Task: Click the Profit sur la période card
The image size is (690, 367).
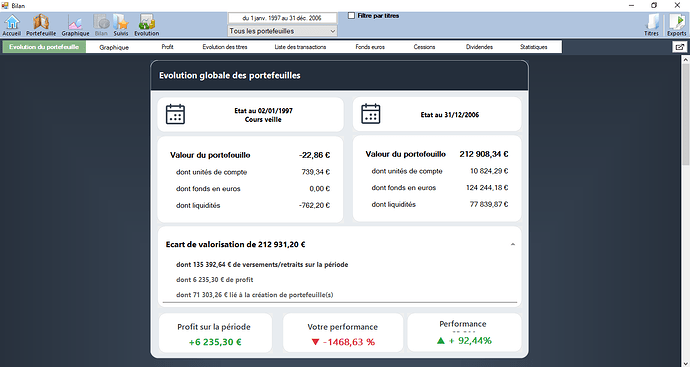Action: 215,334
